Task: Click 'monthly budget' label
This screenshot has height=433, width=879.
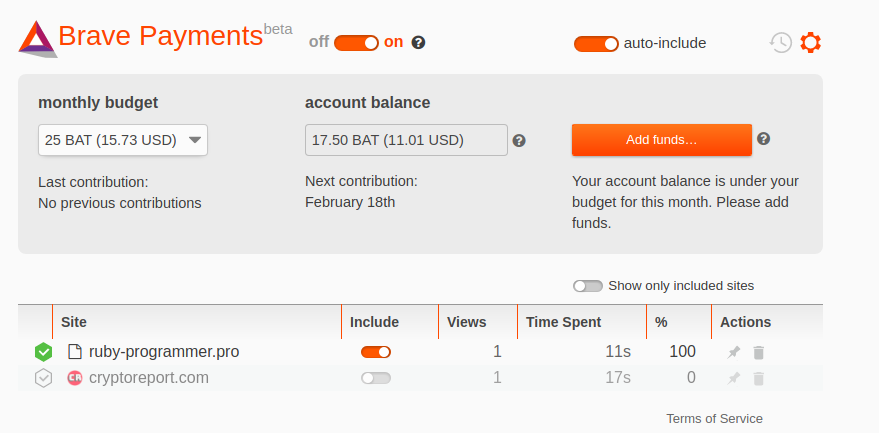Action: click(98, 103)
